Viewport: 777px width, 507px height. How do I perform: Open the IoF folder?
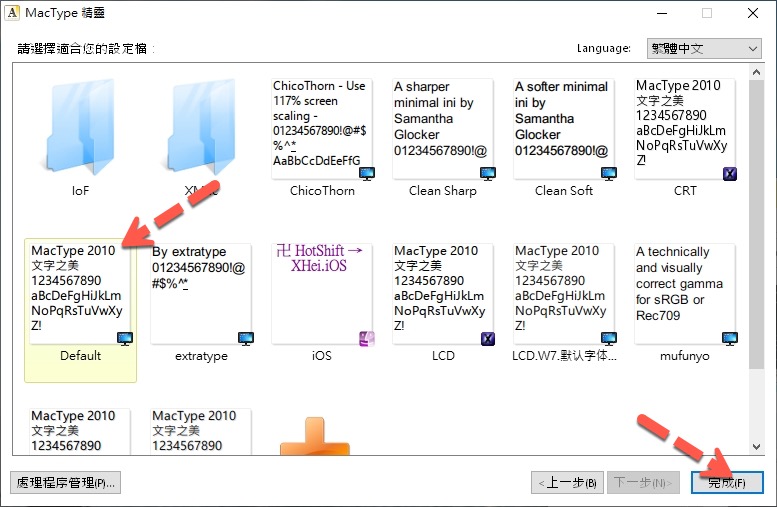click(x=80, y=127)
